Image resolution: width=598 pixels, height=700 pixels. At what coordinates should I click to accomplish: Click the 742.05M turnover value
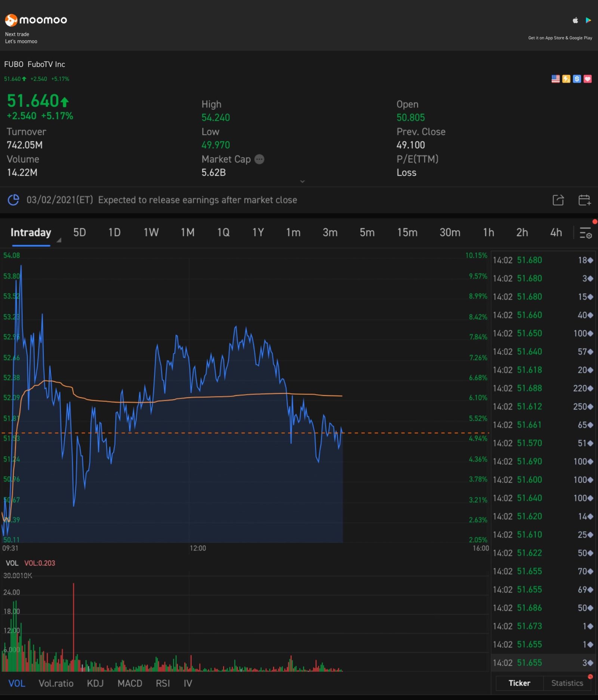25,145
